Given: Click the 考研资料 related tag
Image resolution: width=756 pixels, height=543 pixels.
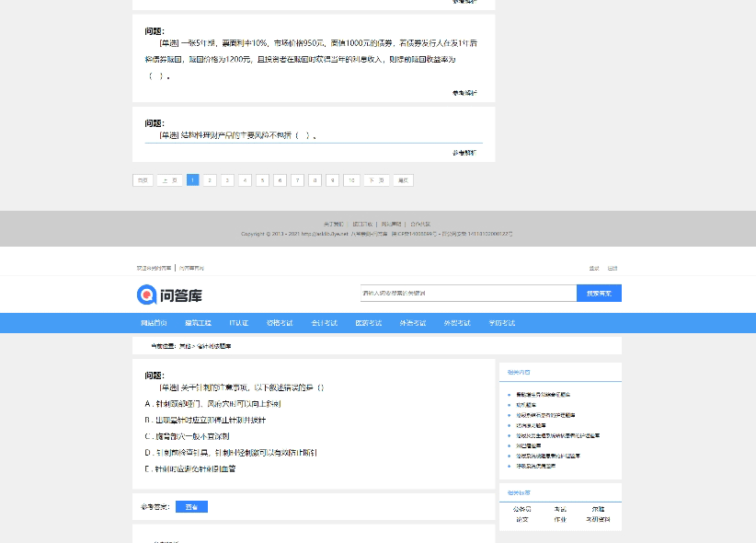Looking at the screenshot, I should [599, 520].
